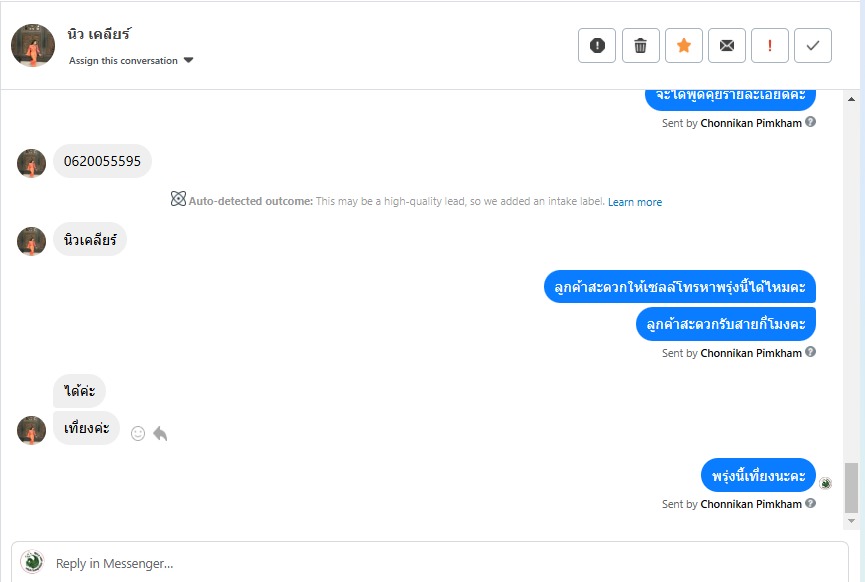Delete conversation using trash icon

[x=641, y=45]
